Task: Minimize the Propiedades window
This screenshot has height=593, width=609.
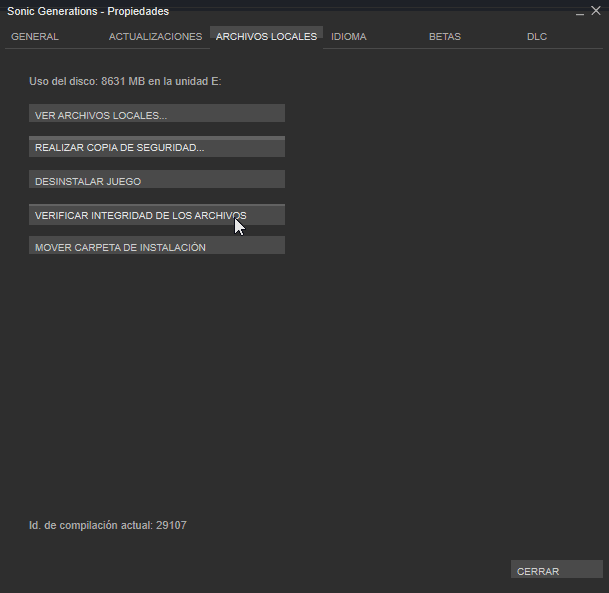Action: [x=580, y=12]
